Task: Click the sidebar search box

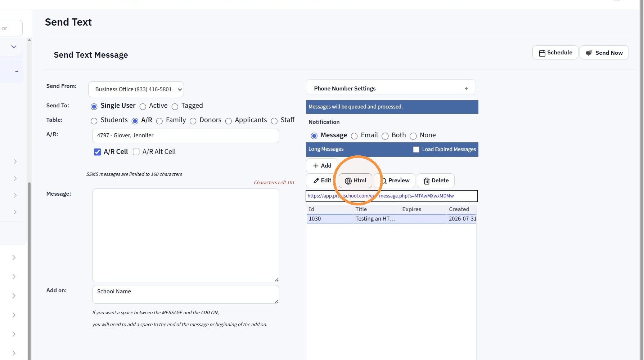Action: (11, 28)
